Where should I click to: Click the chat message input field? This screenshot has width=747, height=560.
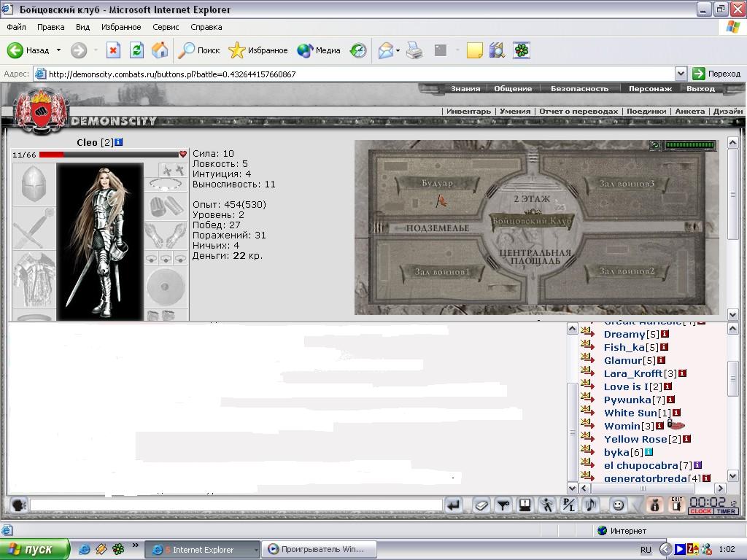click(236, 505)
